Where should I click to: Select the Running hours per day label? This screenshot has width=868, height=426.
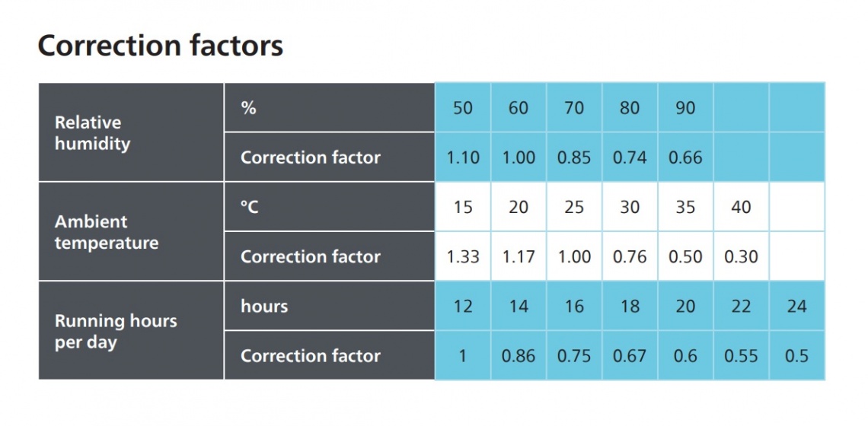(116, 332)
